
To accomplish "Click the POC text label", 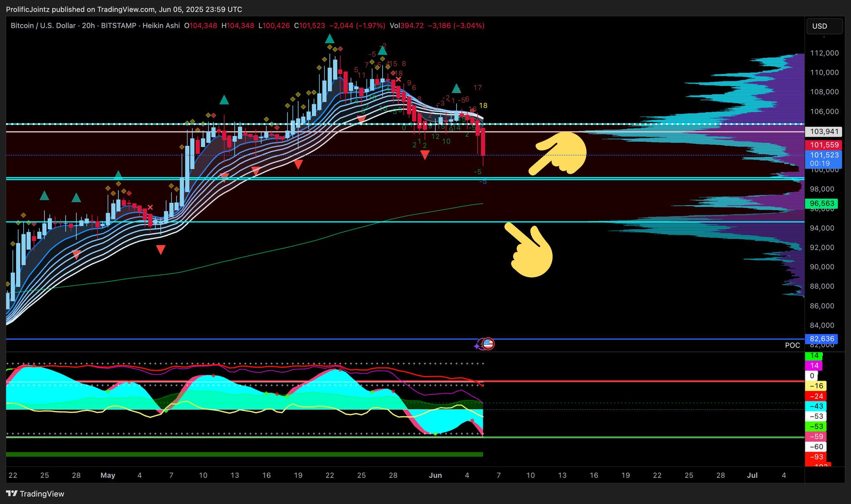I will tap(792, 345).
